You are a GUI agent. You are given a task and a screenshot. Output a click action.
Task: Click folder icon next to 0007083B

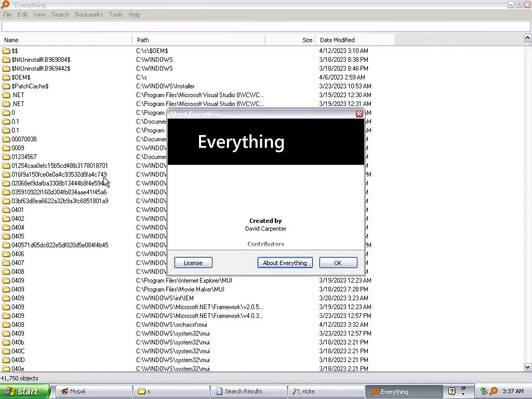pos(6,139)
